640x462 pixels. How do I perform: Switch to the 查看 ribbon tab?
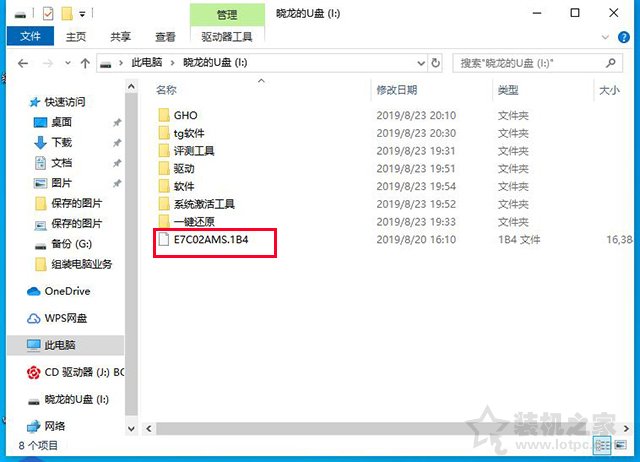(165, 37)
